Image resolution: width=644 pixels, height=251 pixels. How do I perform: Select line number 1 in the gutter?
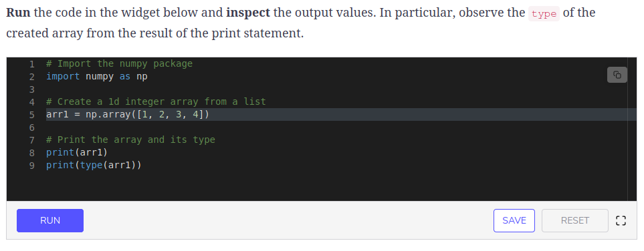31,64
